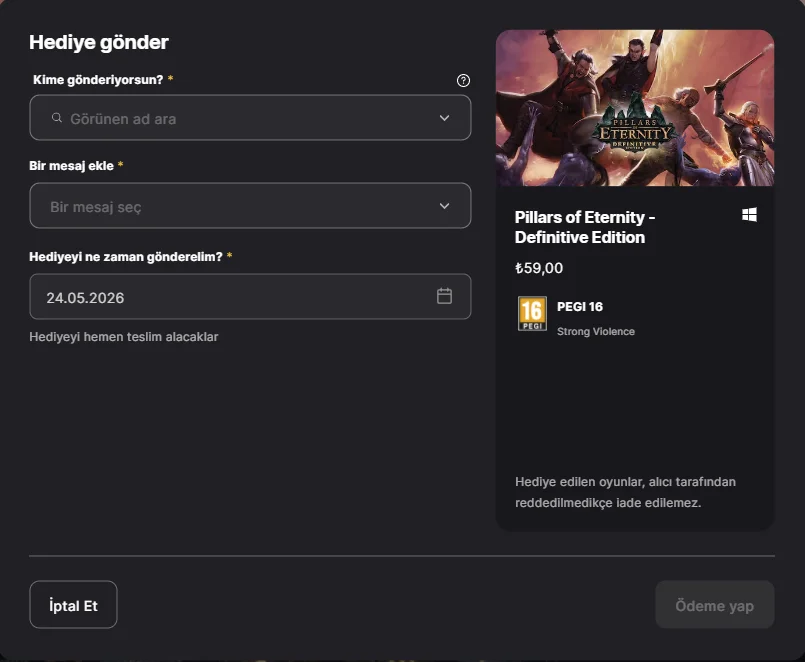Image resolution: width=805 pixels, height=662 pixels.
Task: Click the price ₺59,00
Action: coord(539,268)
